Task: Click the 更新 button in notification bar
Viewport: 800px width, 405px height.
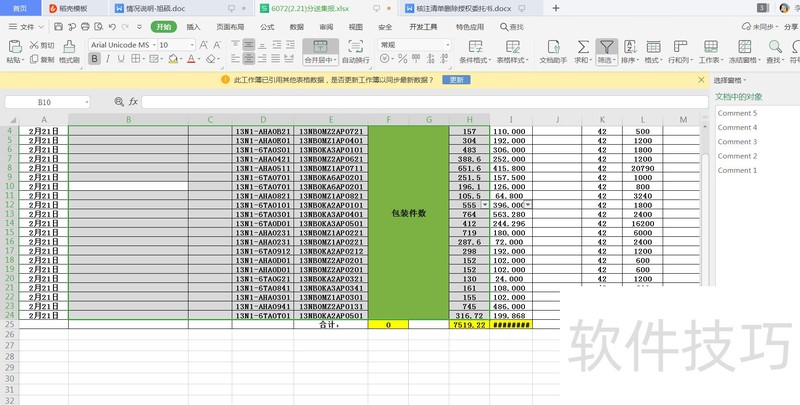Action: click(x=457, y=80)
